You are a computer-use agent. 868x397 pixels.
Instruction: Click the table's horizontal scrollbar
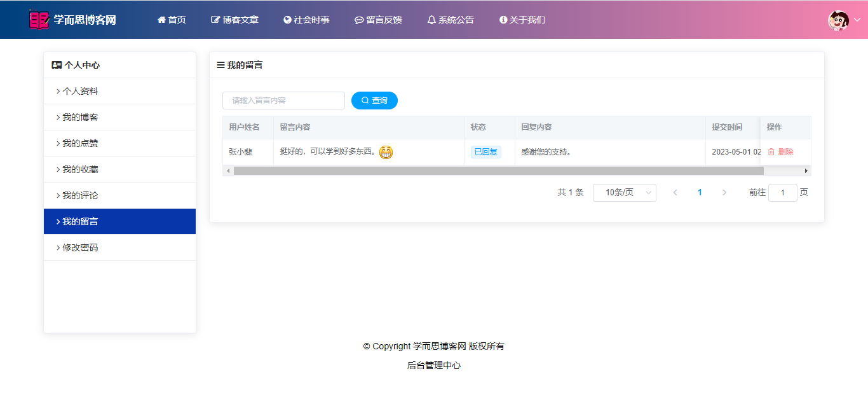coord(498,171)
